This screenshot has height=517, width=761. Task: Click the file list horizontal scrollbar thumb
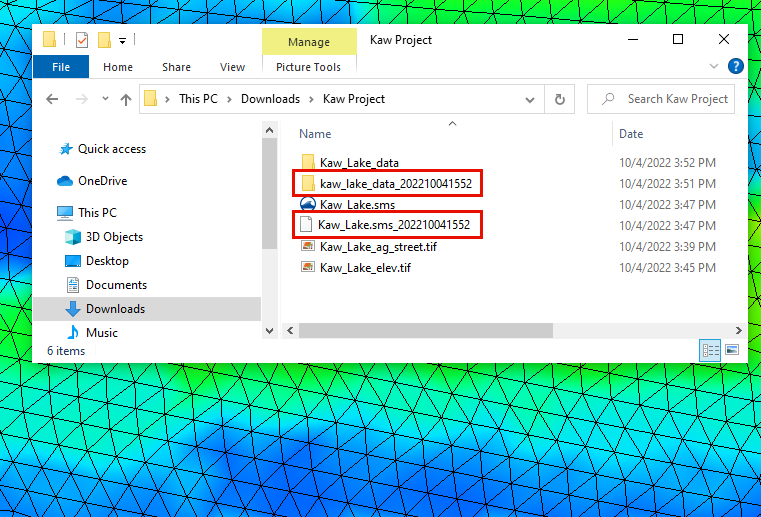[426, 331]
